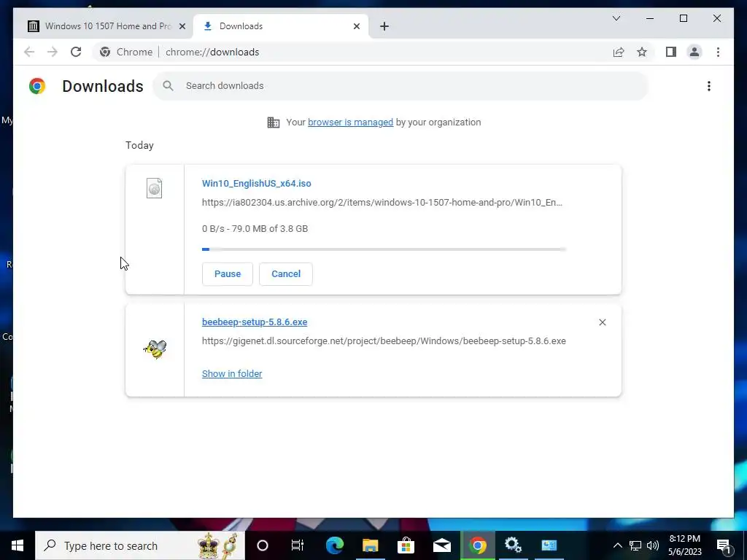This screenshot has width=747, height=560.
Task: Open the Chrome side panel
Action: (x=671, y=52)
